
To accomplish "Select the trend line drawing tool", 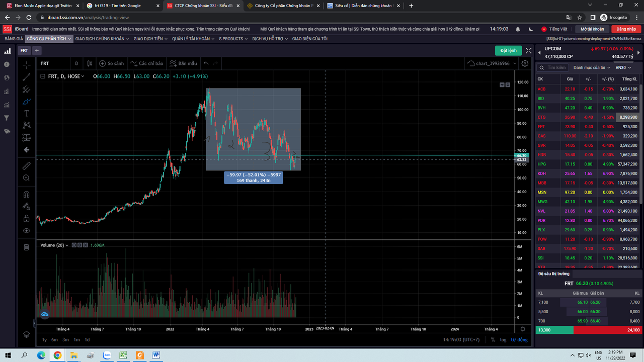I will (x=26, y=77).
